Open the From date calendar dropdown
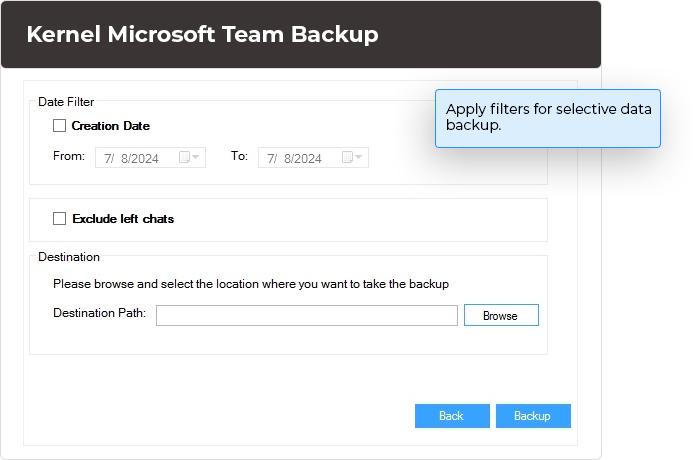700x460 pixels. 189,157
